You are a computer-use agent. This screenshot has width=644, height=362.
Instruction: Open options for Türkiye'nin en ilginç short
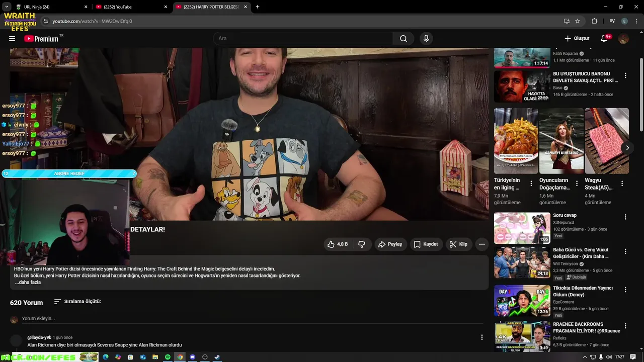[x=531, y=184]
